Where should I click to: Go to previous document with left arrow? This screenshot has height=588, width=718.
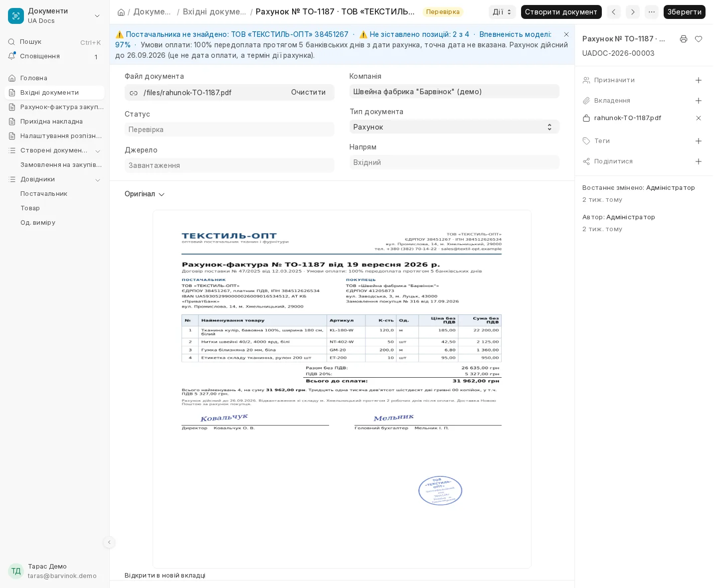(x=614, y=12)
